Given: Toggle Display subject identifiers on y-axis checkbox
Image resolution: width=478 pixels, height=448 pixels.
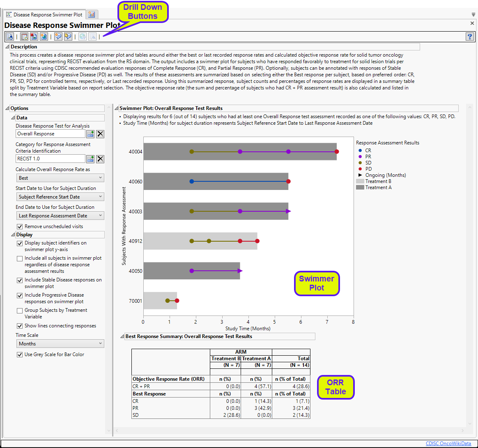Looking at the screenshot, I should (x=20, y=243).
